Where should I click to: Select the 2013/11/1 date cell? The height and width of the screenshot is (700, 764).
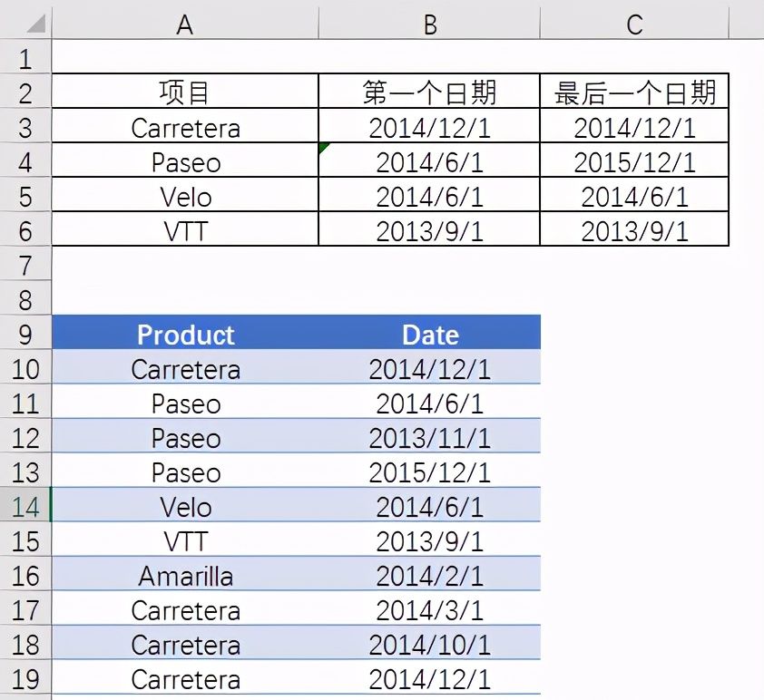[x=429, y=438]
